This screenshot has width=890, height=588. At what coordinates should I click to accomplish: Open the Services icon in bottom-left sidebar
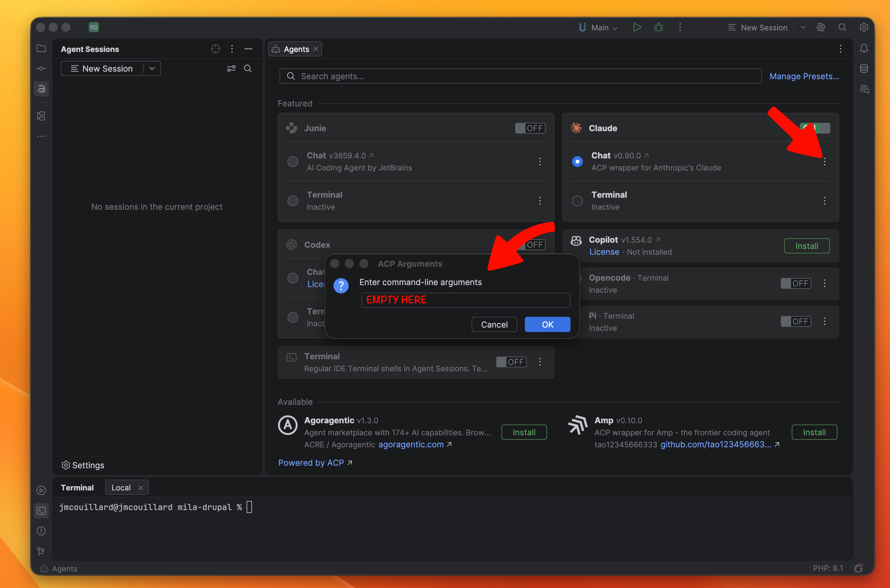coord(41,490)
